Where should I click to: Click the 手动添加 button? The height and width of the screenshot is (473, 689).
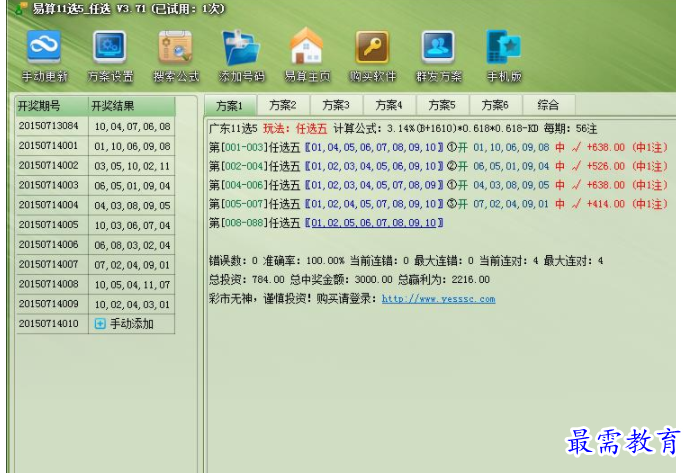[x=124, y=324]
